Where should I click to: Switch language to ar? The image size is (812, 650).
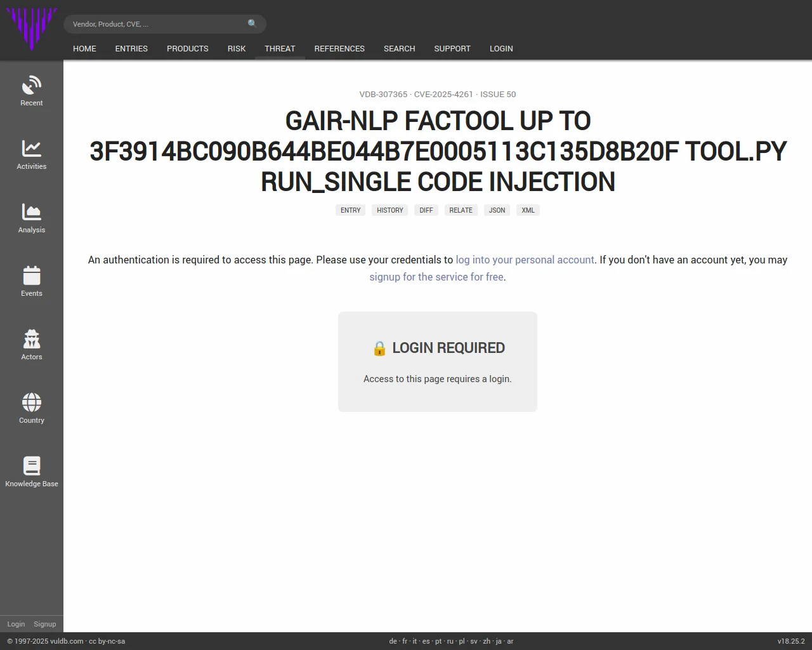510,641
